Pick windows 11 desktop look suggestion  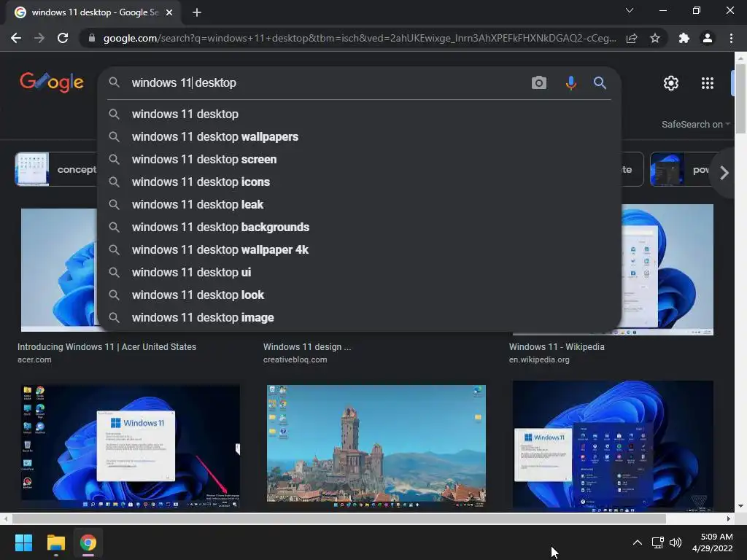(359, 295)
